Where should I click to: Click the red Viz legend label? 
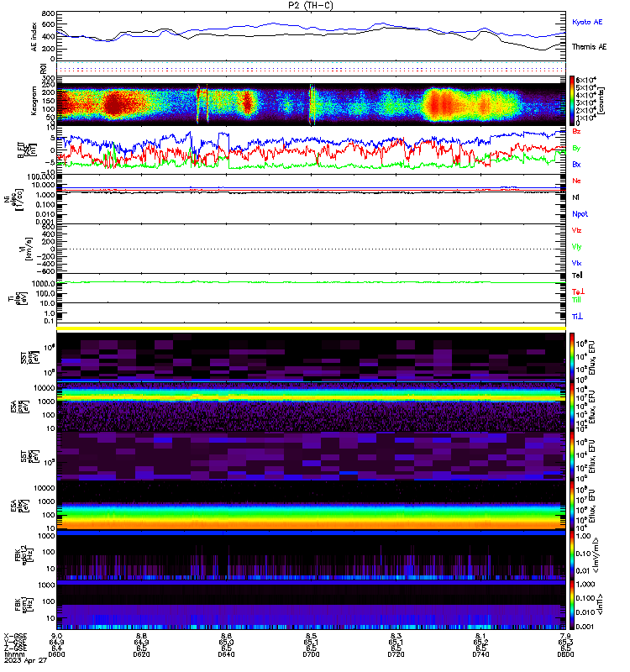click(576, 230)
